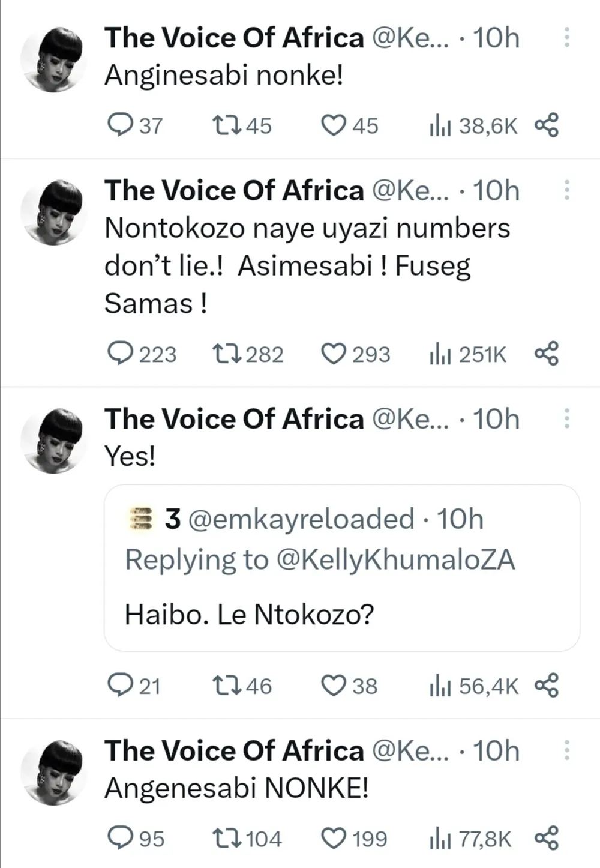Retweet the "Yes!" quote tweet
This screenshot has width=600, height=868.
227,686
